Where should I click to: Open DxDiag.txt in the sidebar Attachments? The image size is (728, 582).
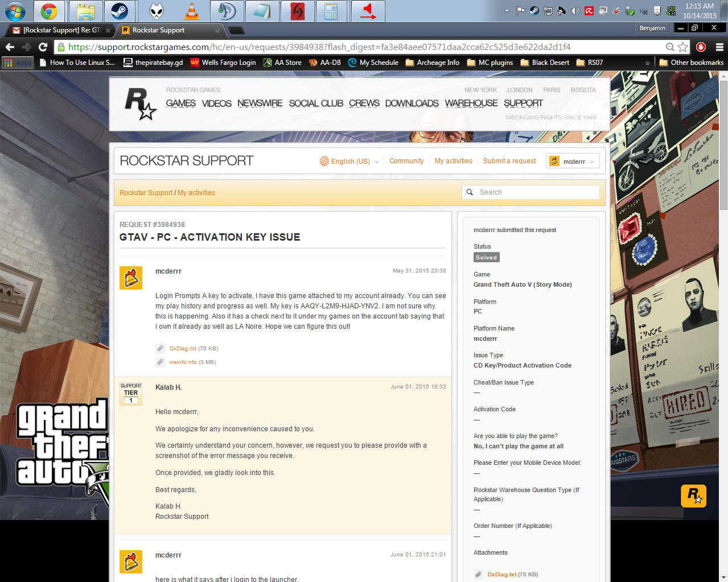(x=502, y=575)
